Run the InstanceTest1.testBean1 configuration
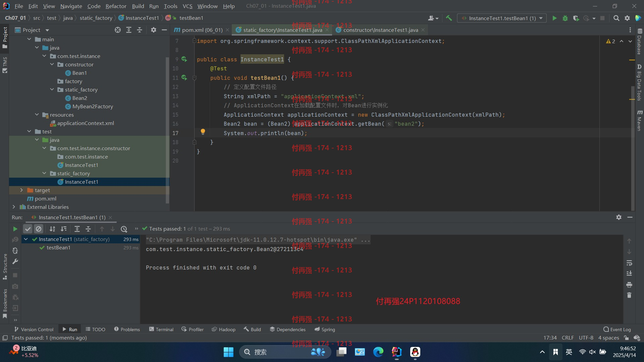This screenshot has height=362, width=644. point(554,18)
